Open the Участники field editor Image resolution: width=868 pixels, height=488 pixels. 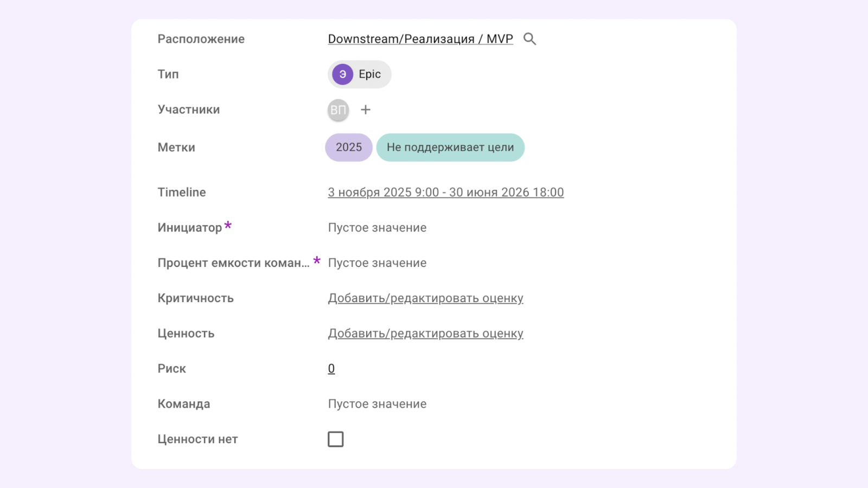point(188,110)
